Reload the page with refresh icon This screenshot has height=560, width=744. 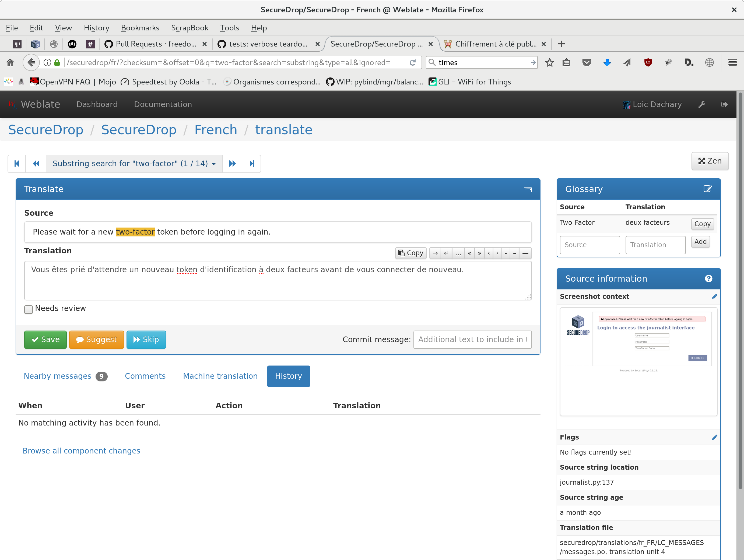tap(413, 62)
